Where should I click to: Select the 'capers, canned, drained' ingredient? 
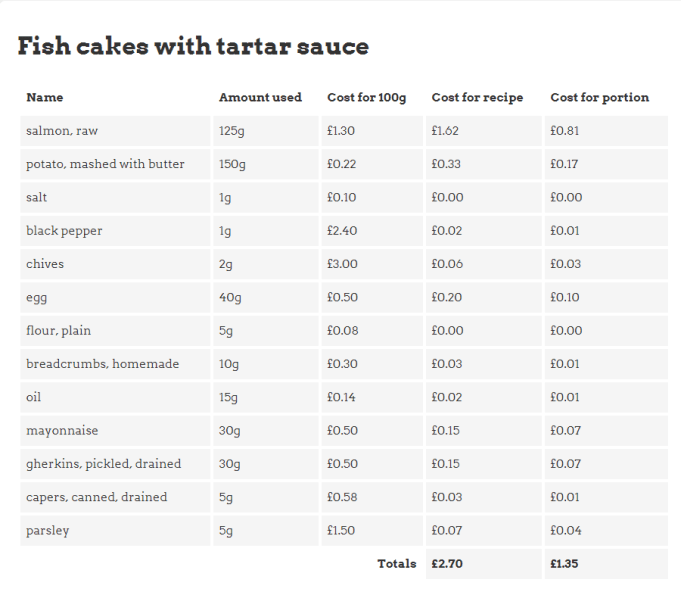(x=96, y=497)
